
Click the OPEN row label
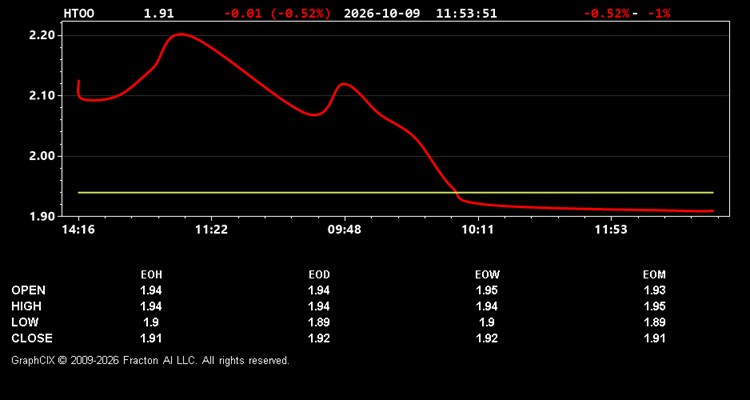click(x=29, y=290)
